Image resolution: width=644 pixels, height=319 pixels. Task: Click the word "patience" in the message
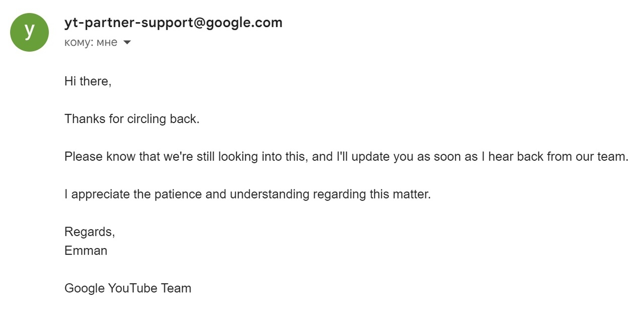coord(178,194)
